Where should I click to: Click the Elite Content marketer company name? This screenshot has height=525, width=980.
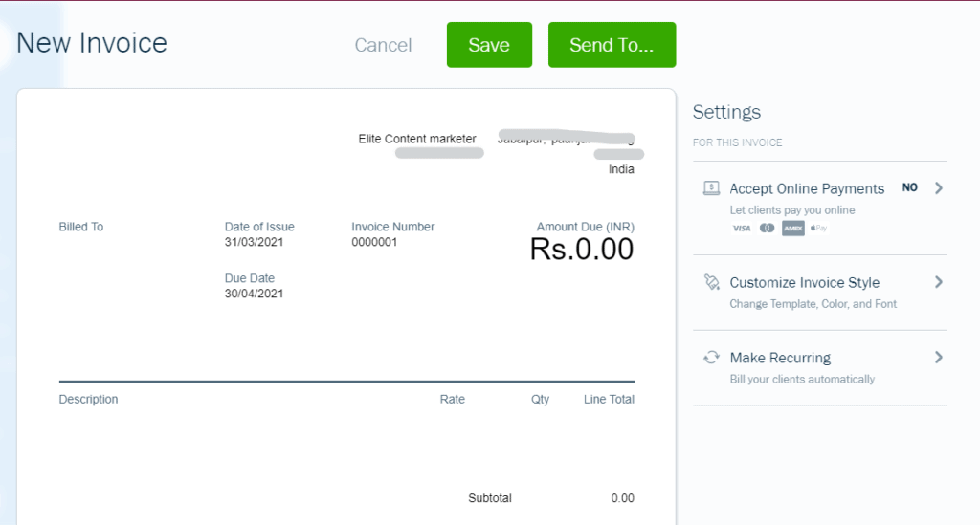pos(416,139)
